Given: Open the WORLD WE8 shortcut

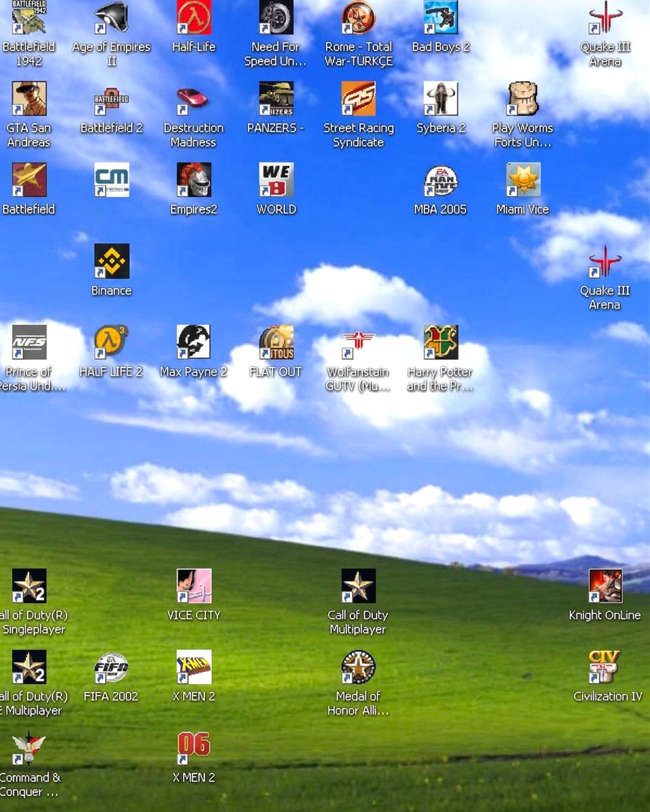Looking at the screenshot, I should (x=276, y=180).
